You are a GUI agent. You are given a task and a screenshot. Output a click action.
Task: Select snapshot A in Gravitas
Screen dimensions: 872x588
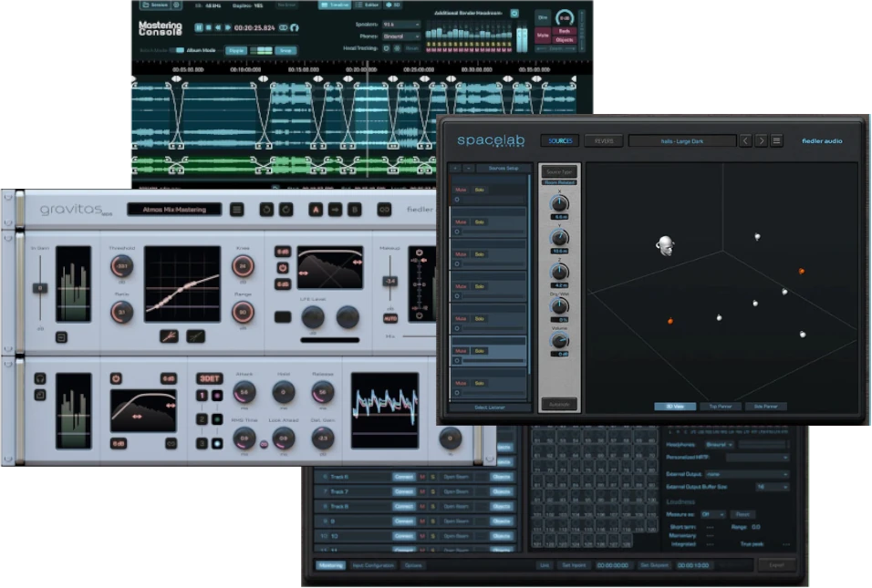click(315, 209)
